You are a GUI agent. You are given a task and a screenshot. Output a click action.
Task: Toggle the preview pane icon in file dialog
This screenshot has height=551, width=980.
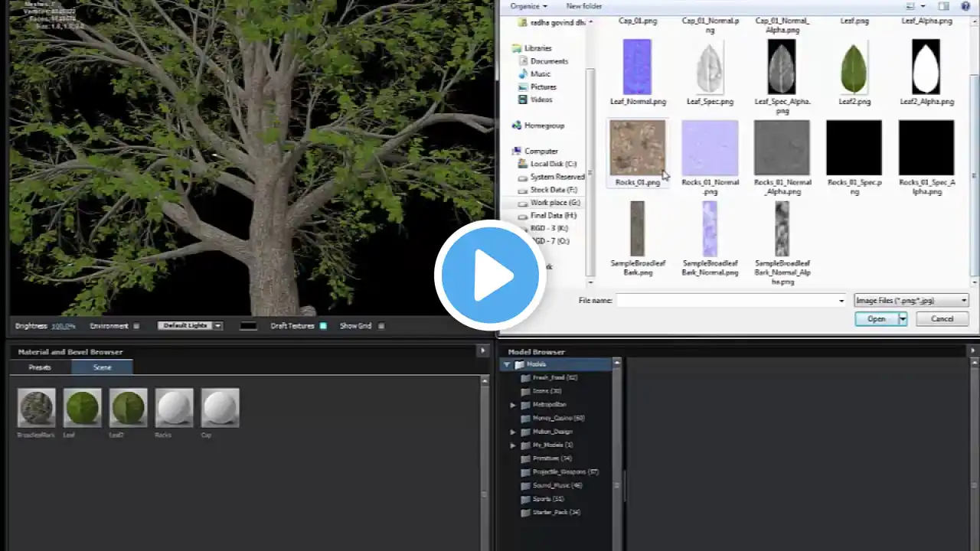tap(944, 6)
